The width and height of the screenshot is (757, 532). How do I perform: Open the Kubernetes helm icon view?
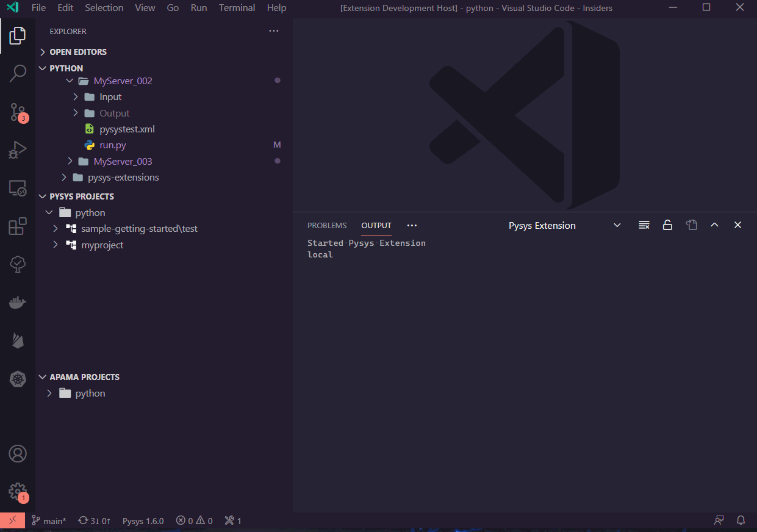18,379
